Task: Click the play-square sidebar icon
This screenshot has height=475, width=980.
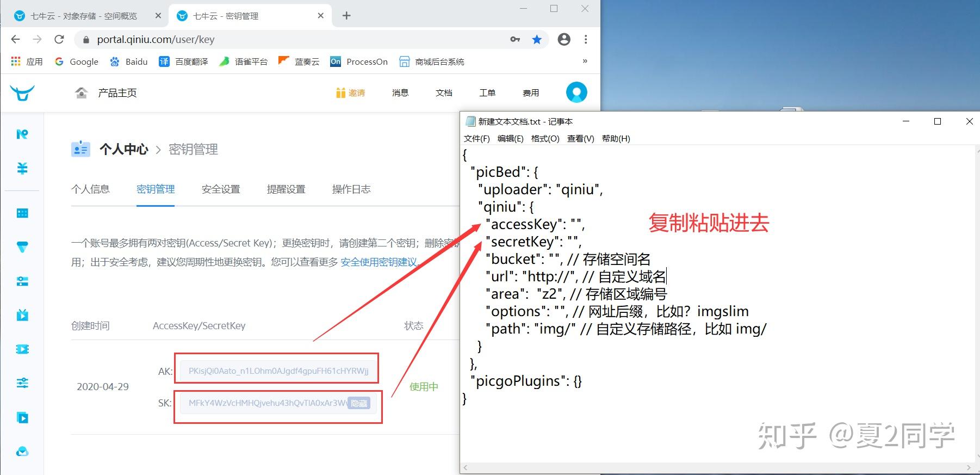Action: point(22,418)
